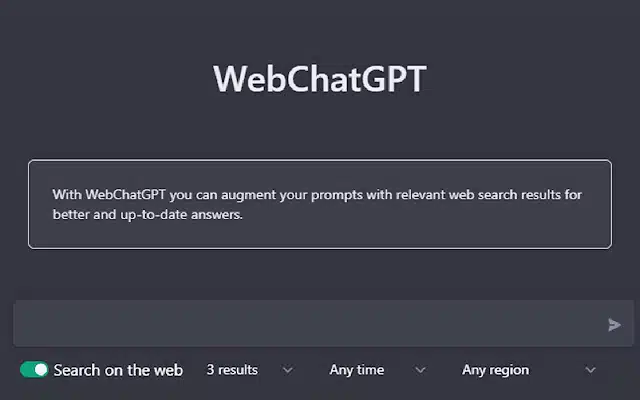Image resolution: width=640 pixels, height=400 pixels.
Task: Select the number of results selector
Action: (x=249, y=370)
